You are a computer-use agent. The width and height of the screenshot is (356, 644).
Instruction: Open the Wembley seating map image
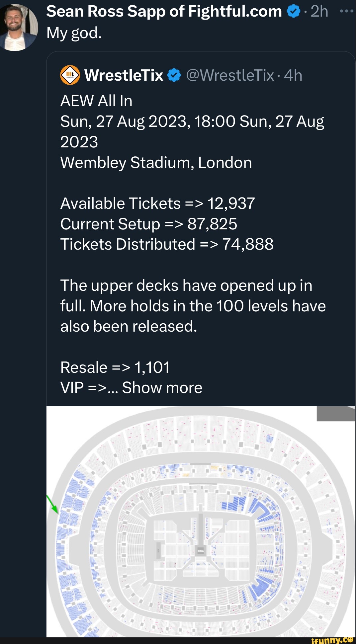pyautogui.click(x=201, y=521)
